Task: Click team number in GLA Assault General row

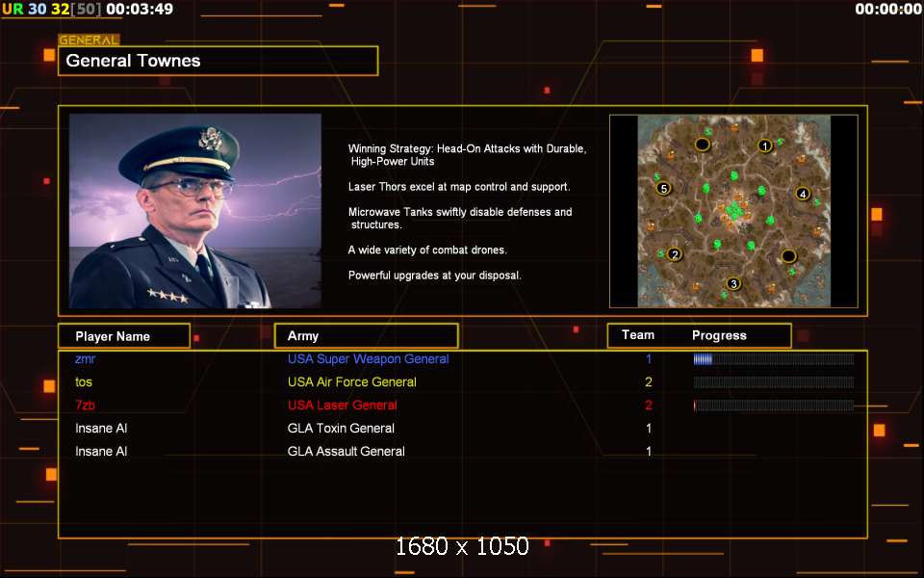Action: pyautogui.click(x=648, y=451)
